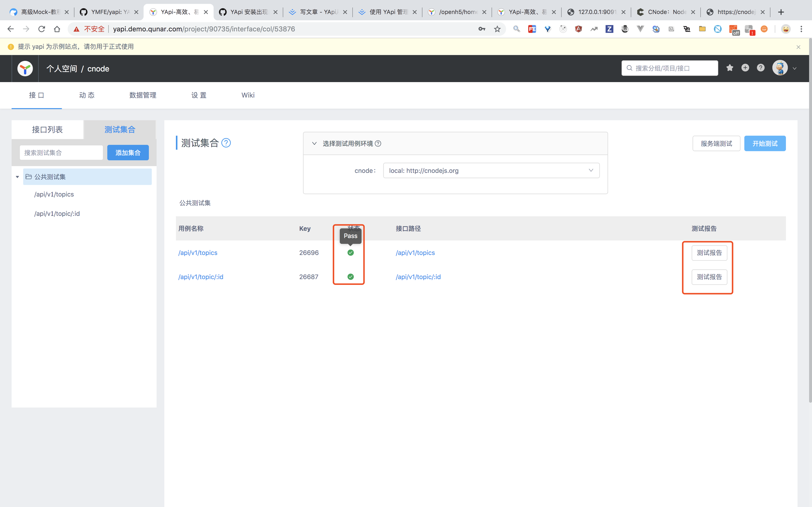Image resolution: width=812 pixels, height=507 pixels.
Task: Open the 数据管理 tab
Action: [x=143, y=95]
